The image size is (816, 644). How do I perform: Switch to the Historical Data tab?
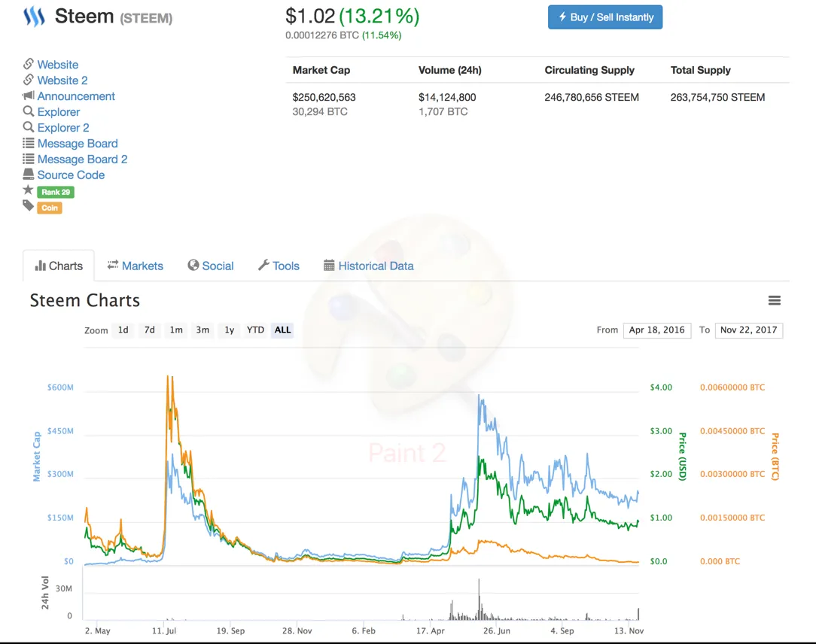click(368, 266)
